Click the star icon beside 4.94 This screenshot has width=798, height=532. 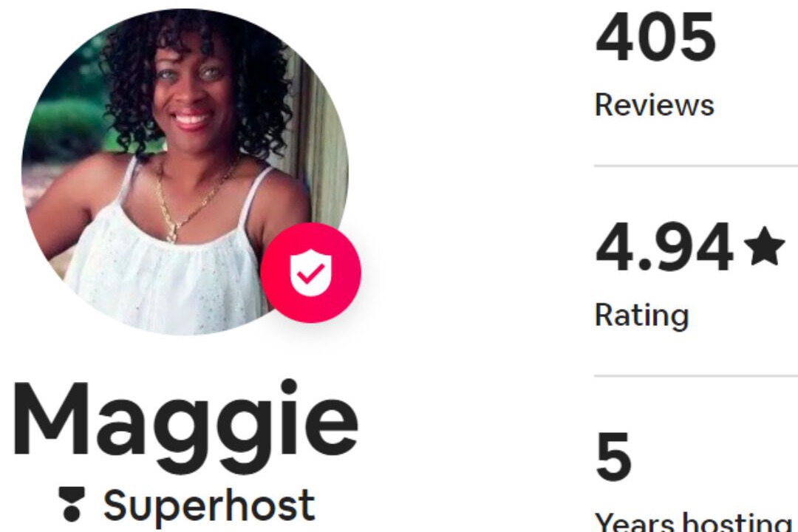pos(764,247)
